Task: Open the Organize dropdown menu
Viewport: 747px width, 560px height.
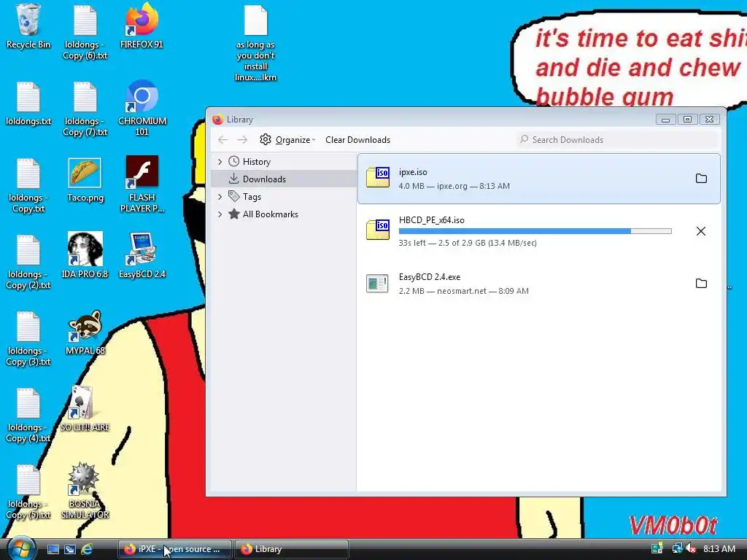Action: (287, 139)
